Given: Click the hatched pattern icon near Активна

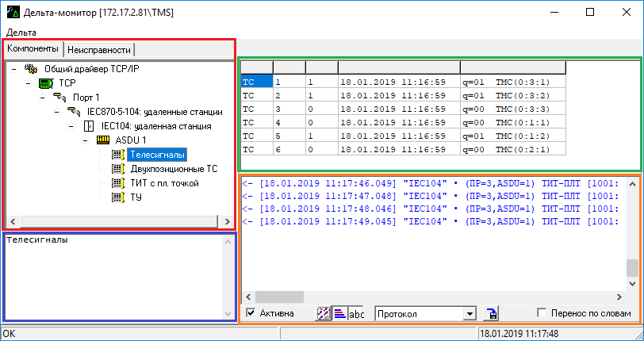Looking at the screenshot, I should [x=323, y=313].
